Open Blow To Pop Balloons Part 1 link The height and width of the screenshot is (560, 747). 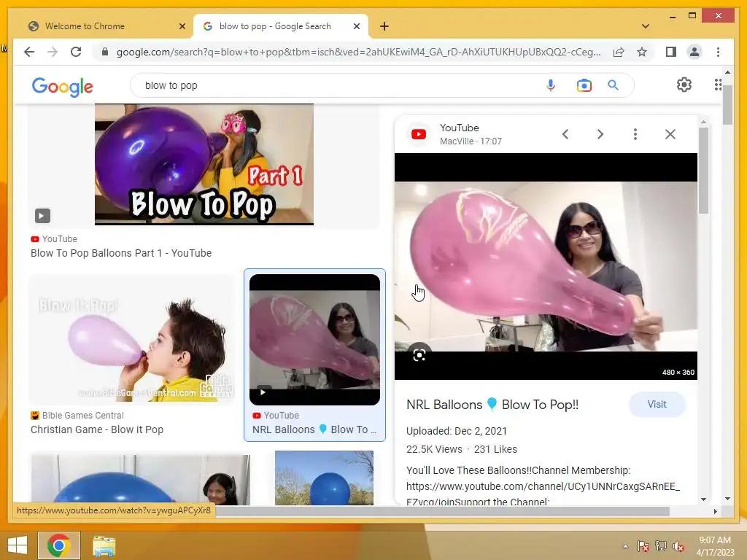(x=121, y=253)
